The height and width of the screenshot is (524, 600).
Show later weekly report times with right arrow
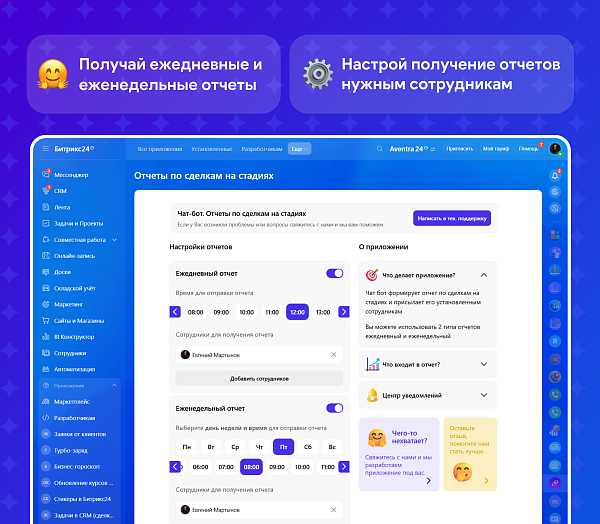(344, 467)
